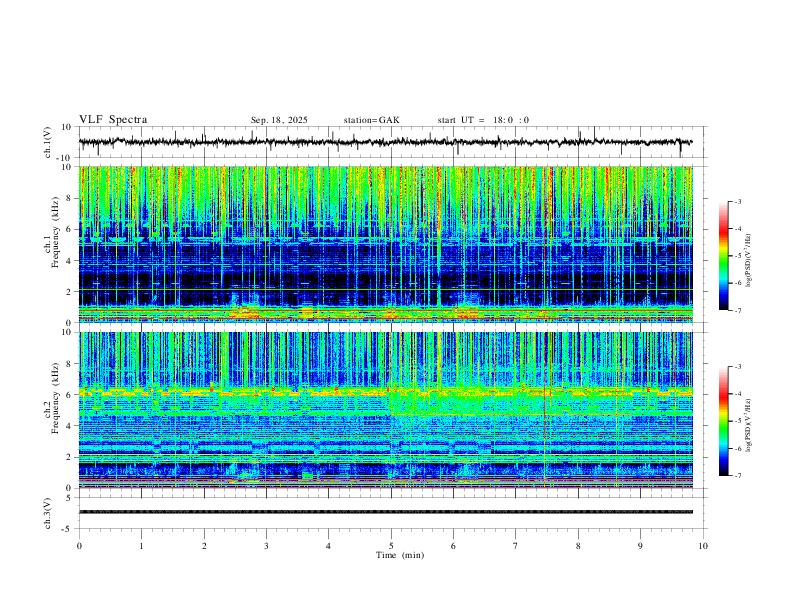Image resolution: width=792 pixels, height=612 pixels.
Task: Click the "5" tick on the time axis
Action: tap(391, 546)
